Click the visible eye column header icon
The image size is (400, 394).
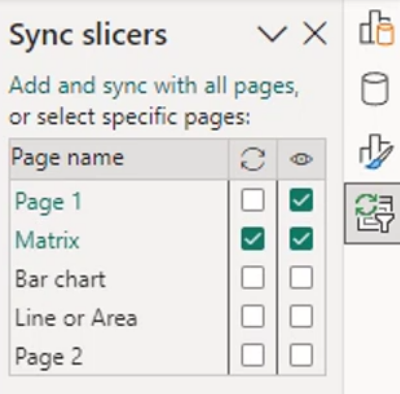[301, 159]
